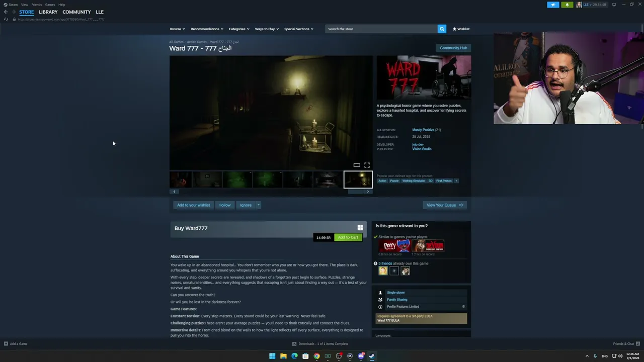This screenshot has height=362, width=644.
Task: Open the LLE account avatar menu
Action: (579, 5)
